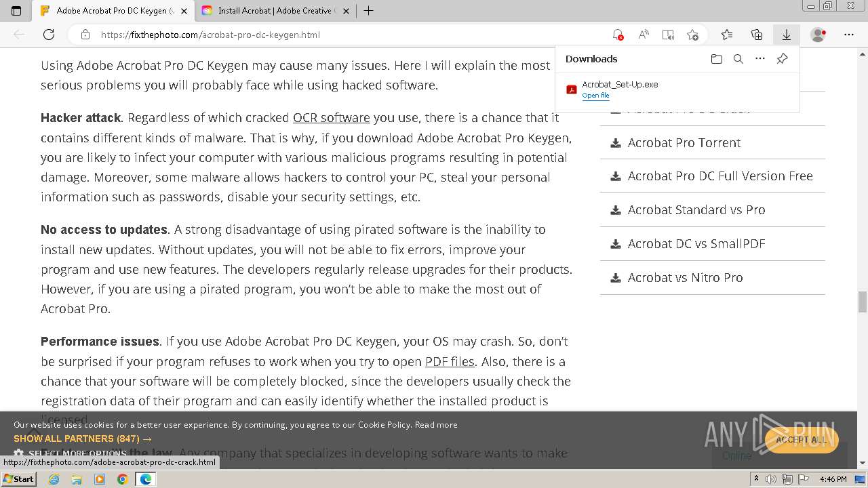Open the Tab actions menu icon
The width and height of the screenshot is (868, 488).
tap(16, 11)
